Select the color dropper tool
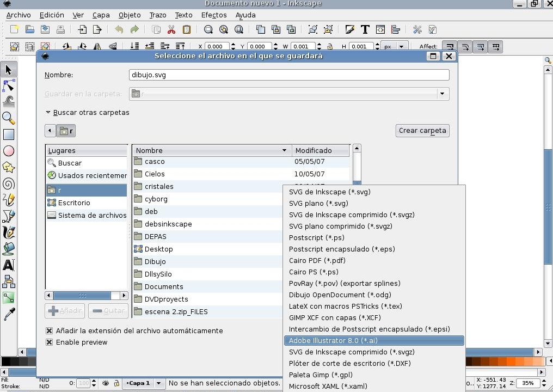Viewport: 553px width, 392px height. pos(9,314)
